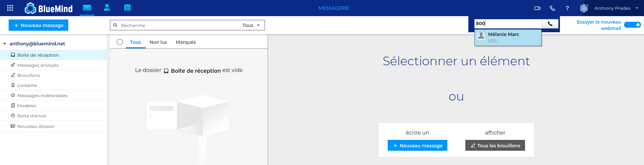Switch to the Marqués tab

pos(186,42)
